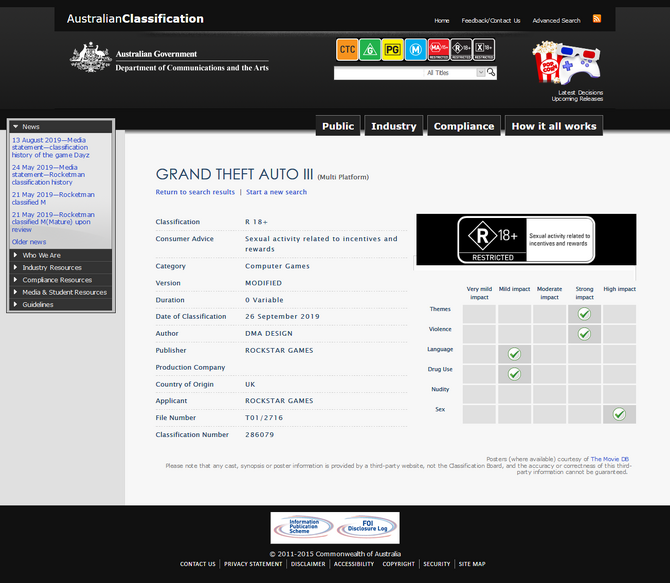Open the RSS feed icon
670x583 pixels.
click(x=597, y=19)
